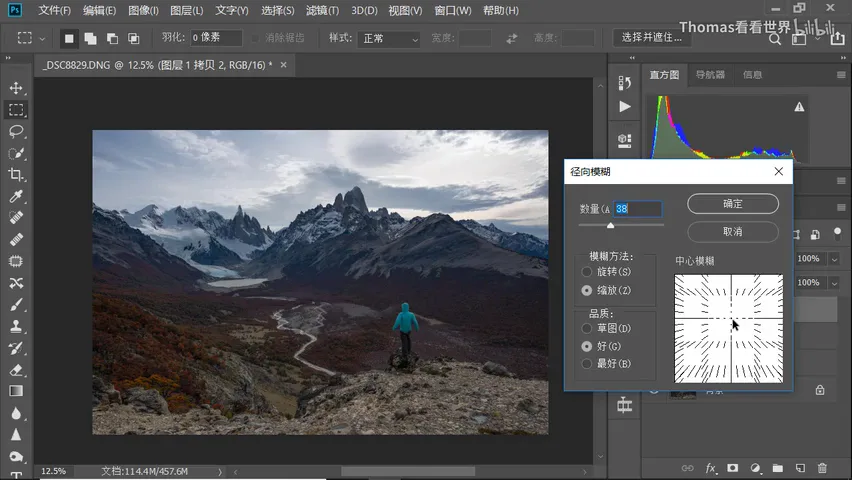Select the Eraser tool
The height and width of the screenshot is (480, 852).
(x=16, y=370)
